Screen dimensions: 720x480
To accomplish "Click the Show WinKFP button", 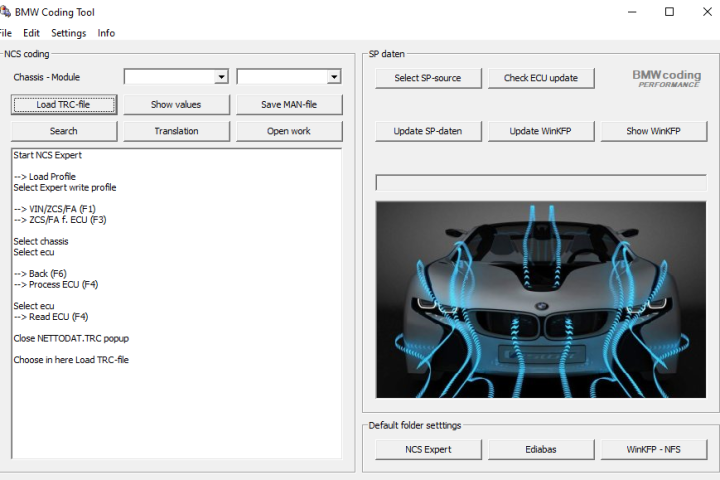I will [653, 131].
